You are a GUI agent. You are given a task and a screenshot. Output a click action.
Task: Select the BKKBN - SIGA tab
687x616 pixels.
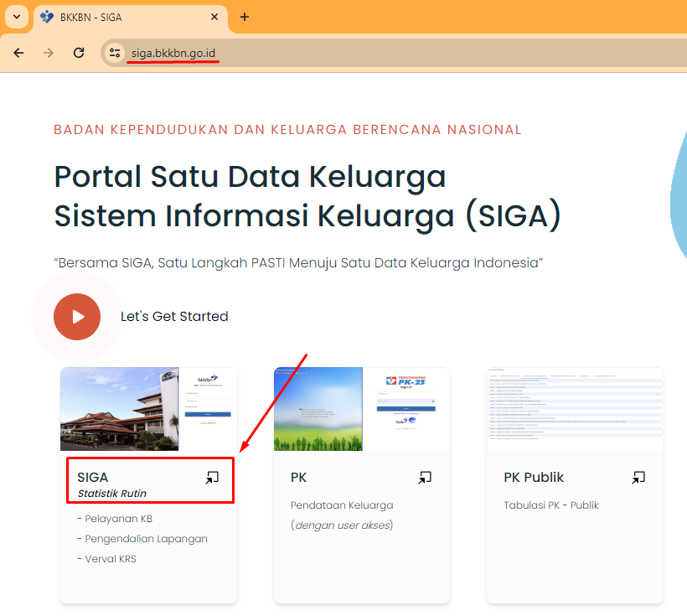(131, 17)
